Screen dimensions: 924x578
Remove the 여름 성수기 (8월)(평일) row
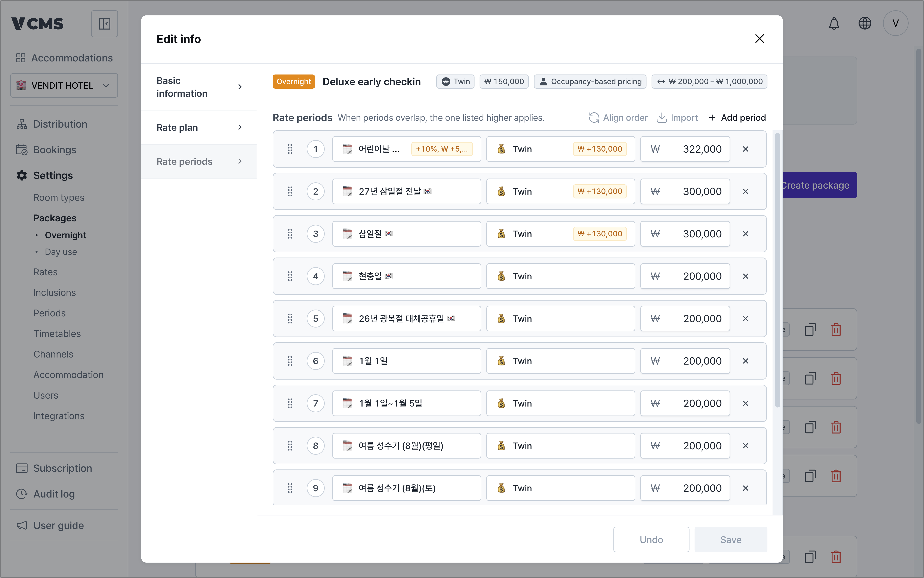[x=745, y=446]
